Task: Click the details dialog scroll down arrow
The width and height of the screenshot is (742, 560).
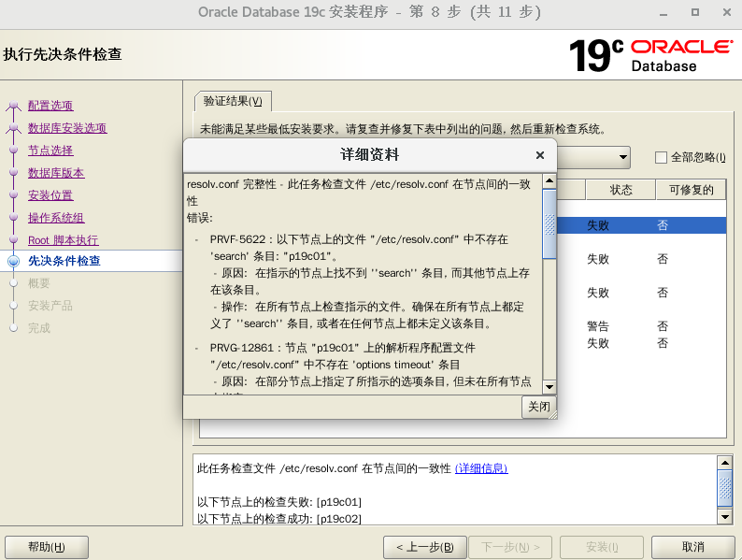Action: 549,387
